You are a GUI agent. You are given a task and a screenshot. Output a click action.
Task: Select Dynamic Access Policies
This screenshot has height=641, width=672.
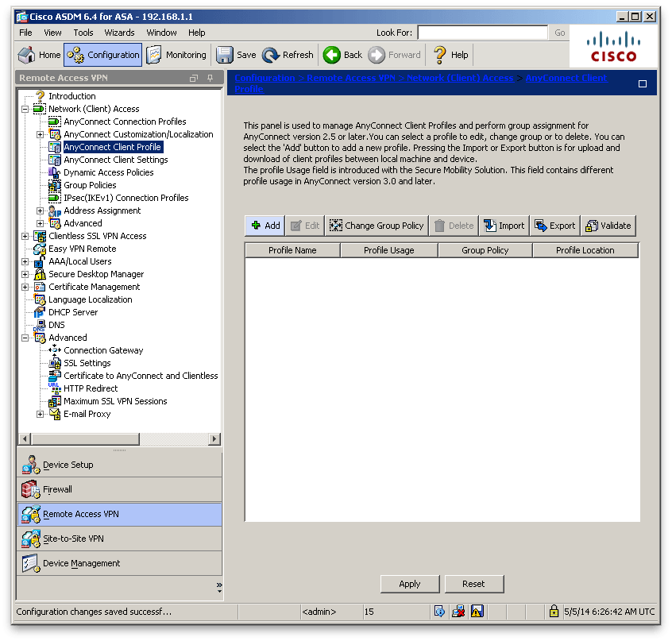(x=109, y=172)
